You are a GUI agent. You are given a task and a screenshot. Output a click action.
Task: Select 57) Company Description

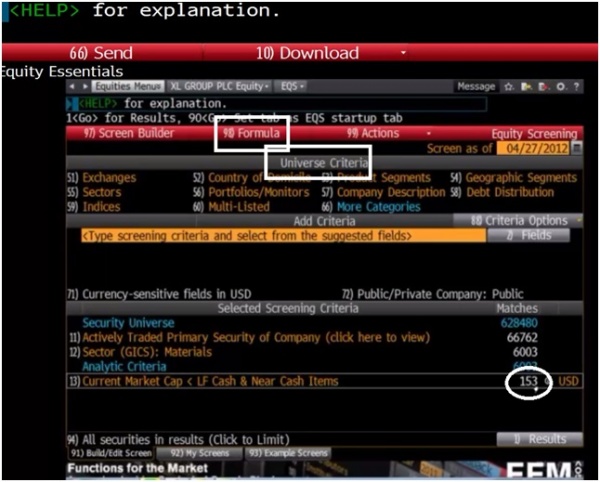383,192
